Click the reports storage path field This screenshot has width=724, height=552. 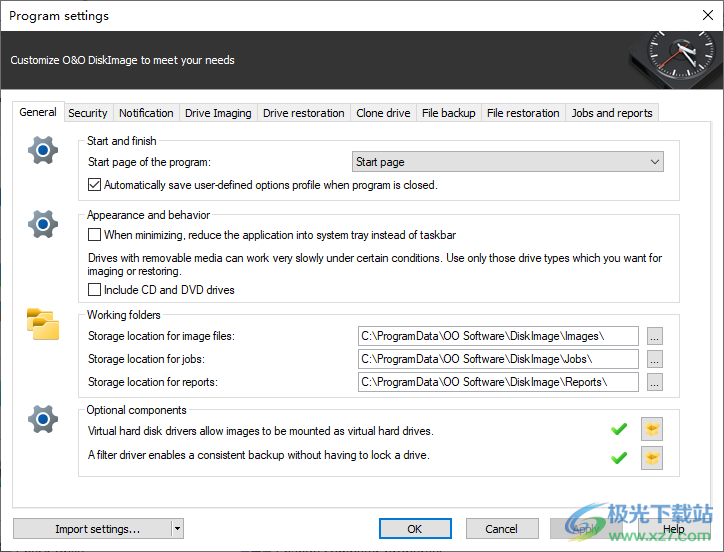pos(498,382)
